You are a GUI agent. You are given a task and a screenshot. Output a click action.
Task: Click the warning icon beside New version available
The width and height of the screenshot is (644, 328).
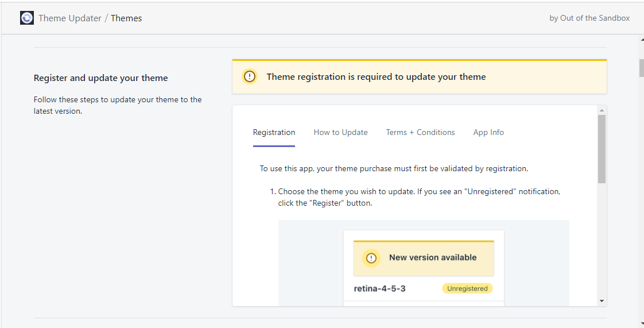pos(371,258)
